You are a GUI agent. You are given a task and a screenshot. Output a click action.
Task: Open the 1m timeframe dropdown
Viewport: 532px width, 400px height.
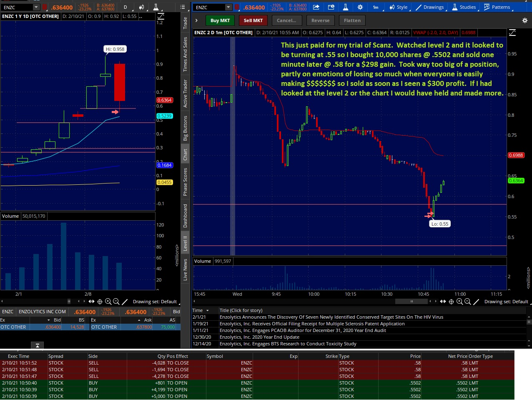click(x=376, y=7)
